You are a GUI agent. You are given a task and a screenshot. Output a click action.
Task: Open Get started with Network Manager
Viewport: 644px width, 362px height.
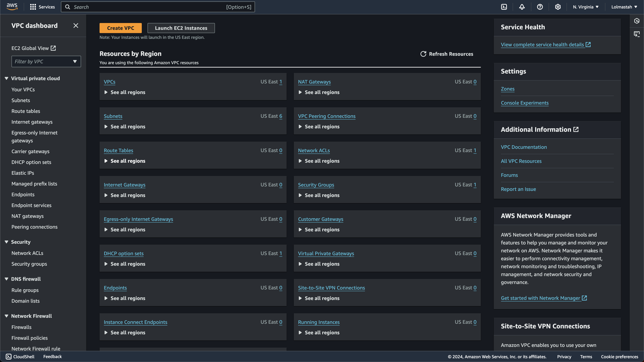click(544, 298)
